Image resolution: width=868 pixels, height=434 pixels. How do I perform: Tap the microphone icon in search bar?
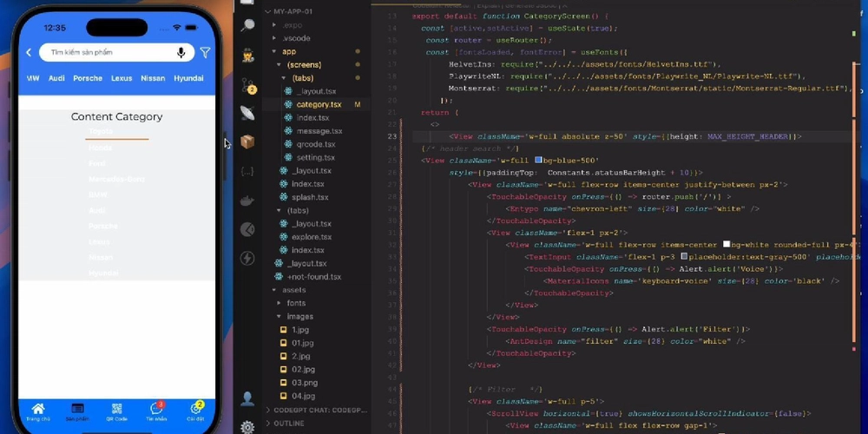click(x=181, y=53)
